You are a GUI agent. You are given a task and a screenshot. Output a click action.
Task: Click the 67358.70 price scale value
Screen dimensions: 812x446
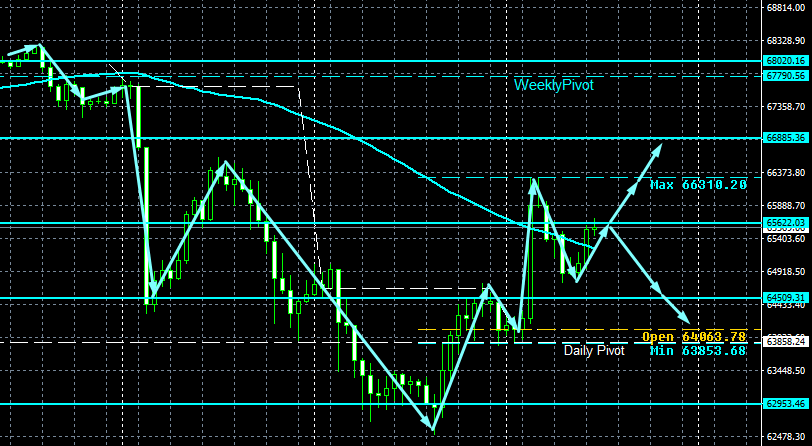786,106
